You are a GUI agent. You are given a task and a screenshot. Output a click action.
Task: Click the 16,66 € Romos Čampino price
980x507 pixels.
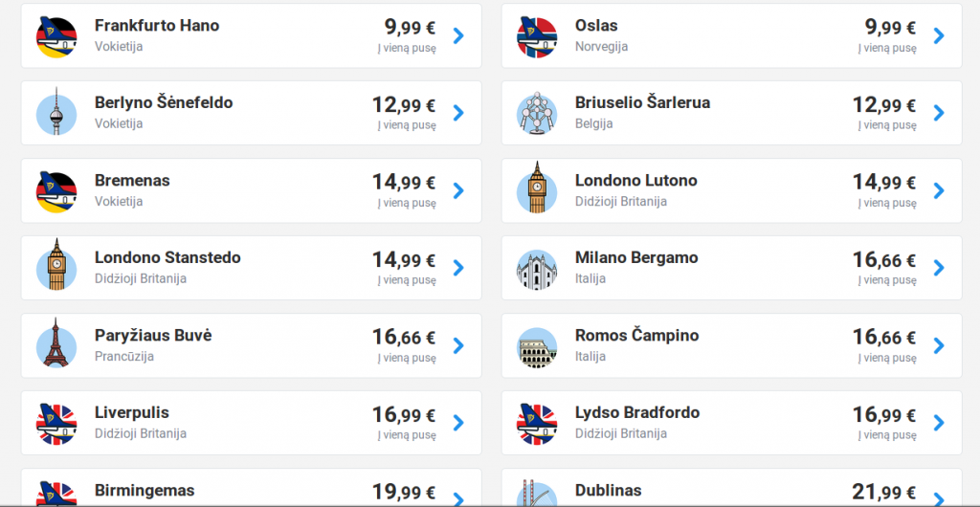click(883, 337)
